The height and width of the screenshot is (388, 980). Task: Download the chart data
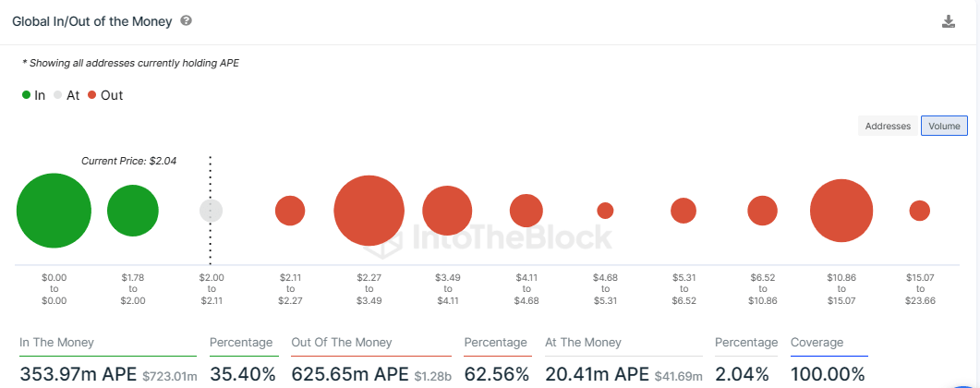(x=948, y=21)
